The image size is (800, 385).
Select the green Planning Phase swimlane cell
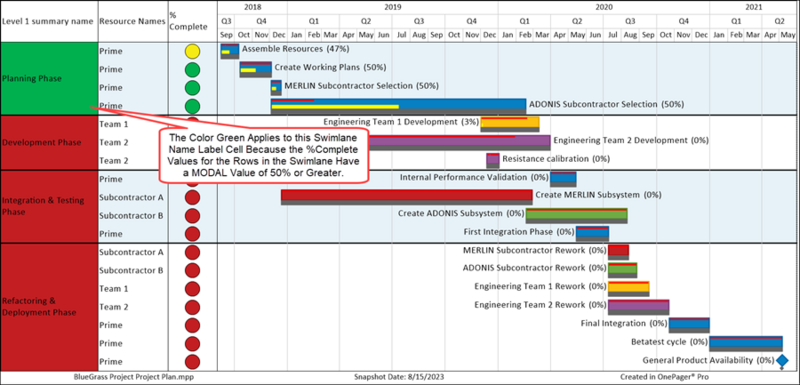pos(49,79)
